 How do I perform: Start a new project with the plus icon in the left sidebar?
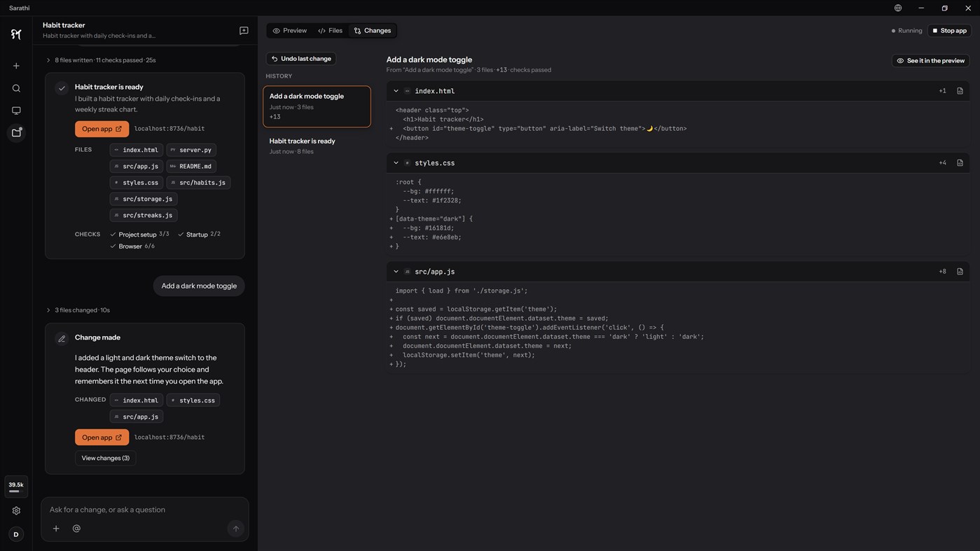pos(16,66)
